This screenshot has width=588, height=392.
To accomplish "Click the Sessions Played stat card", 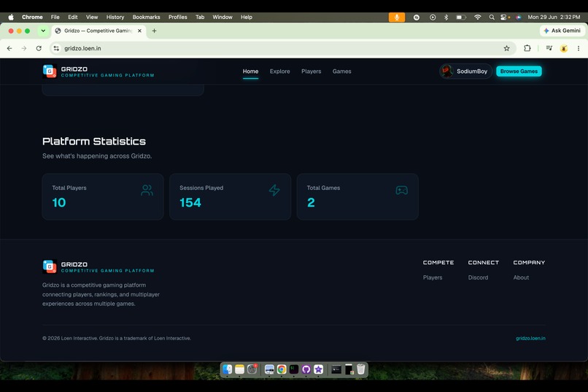I will tap(231, 196).
